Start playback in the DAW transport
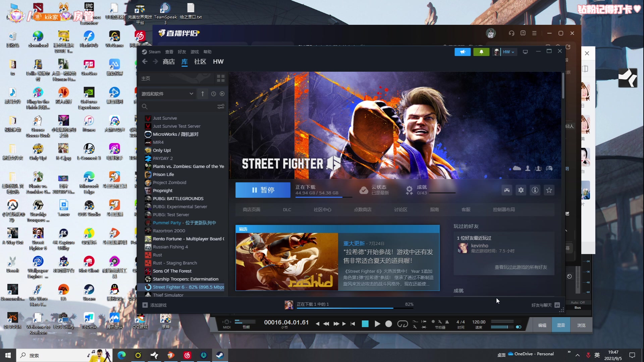The width and height of the screenshot is (644, 362). (377, 324)
